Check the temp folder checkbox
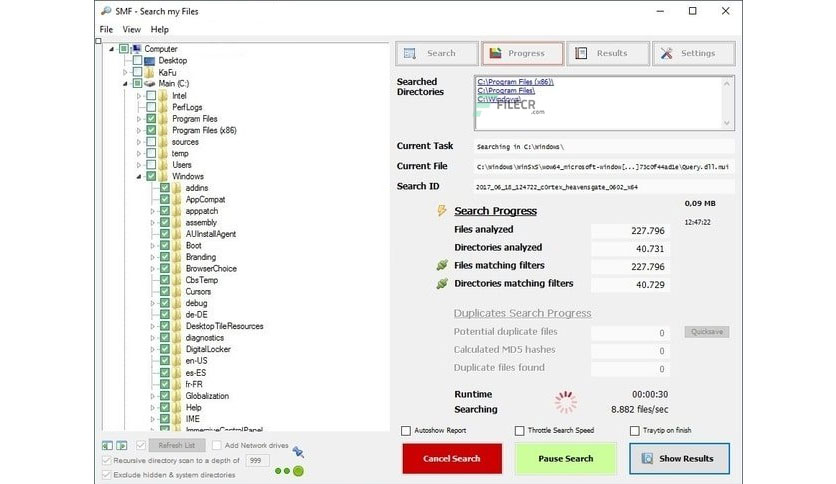Screen dimensions: 836x484 151,154
